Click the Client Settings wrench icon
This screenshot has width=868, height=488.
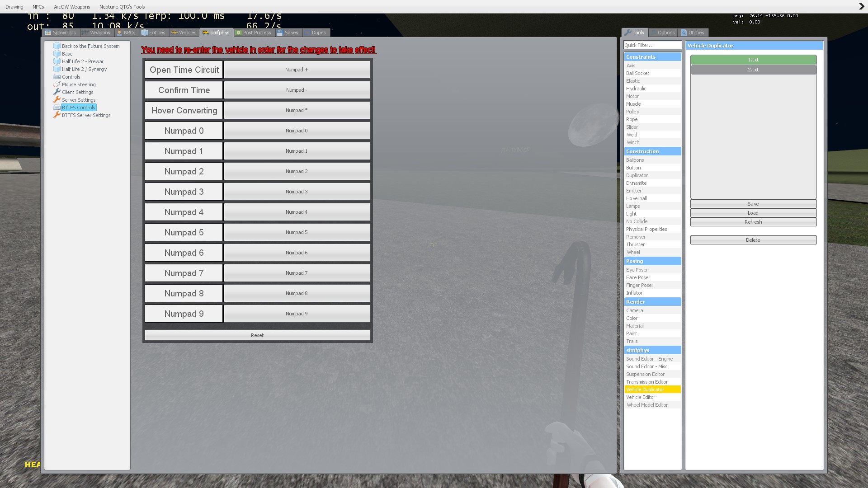[57, 92]
